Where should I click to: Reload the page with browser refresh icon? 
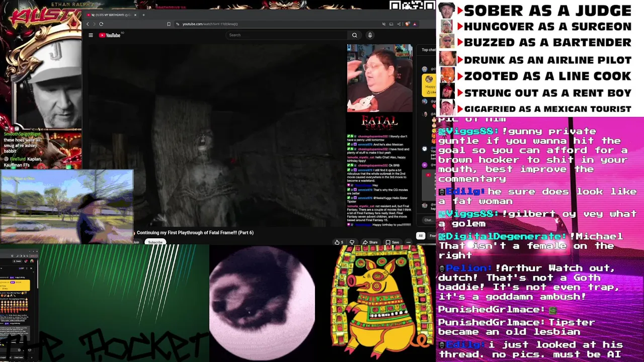pos(101,24)
